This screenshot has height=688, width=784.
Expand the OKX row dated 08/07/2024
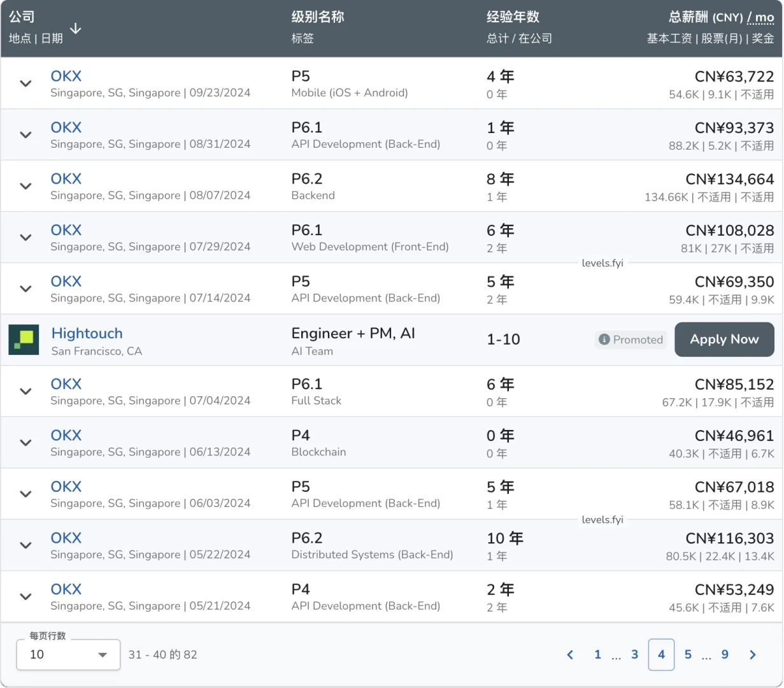(25, 186)
